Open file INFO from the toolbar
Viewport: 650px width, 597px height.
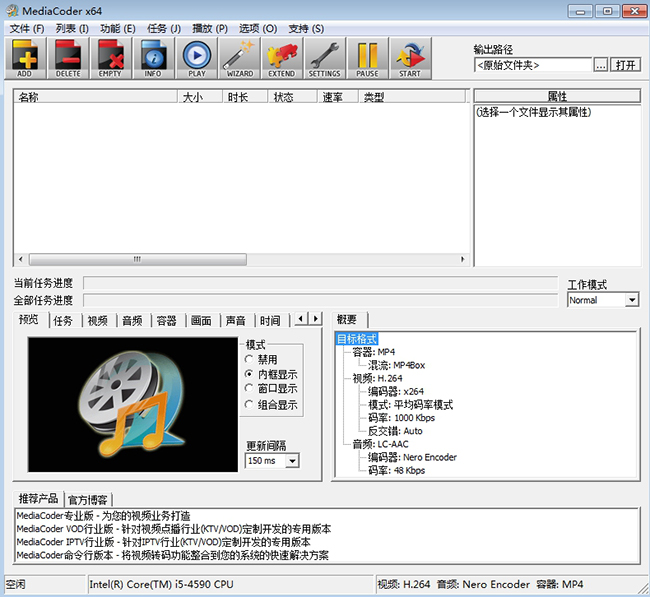[153, 58]
